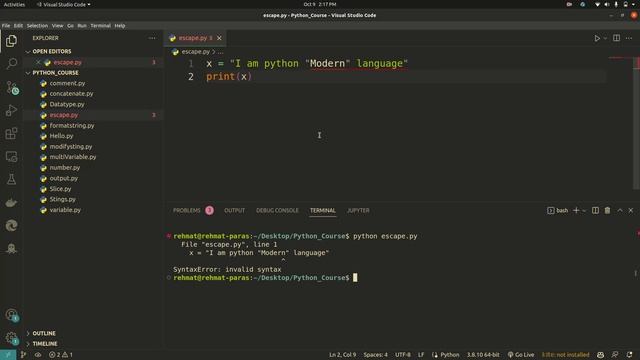Open the Edit menu

tap(18, 26)
